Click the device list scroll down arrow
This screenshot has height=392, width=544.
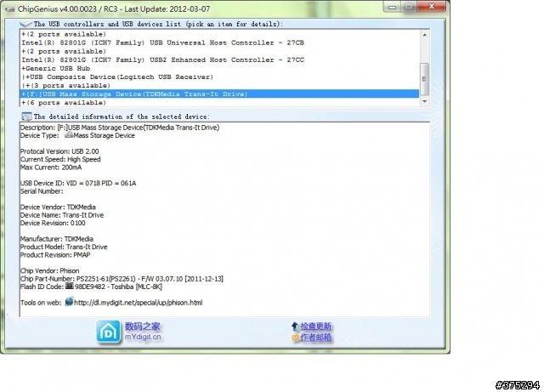(425, 101)
